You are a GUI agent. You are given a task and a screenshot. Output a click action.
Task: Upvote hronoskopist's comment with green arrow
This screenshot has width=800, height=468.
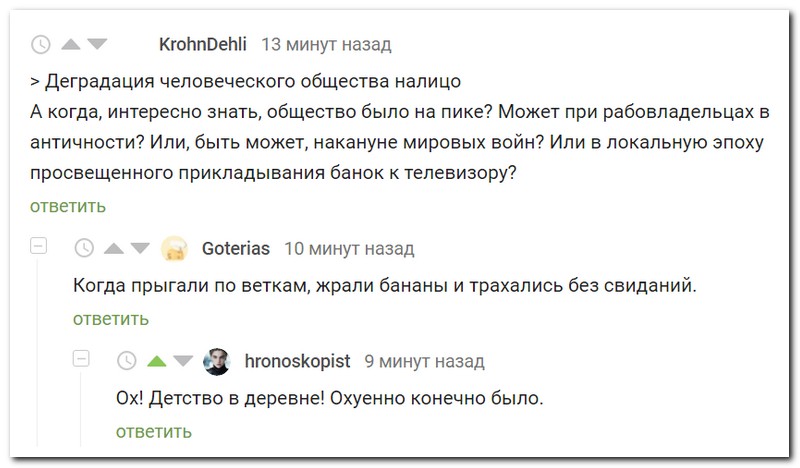tap(156, 361)
